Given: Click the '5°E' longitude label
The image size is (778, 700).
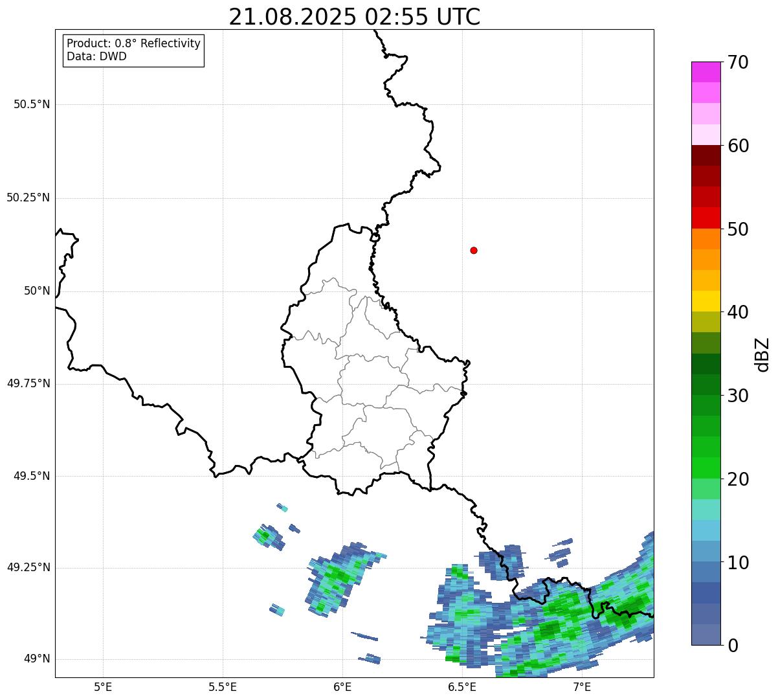Looking at the screenshot, I should pos(103,686).
